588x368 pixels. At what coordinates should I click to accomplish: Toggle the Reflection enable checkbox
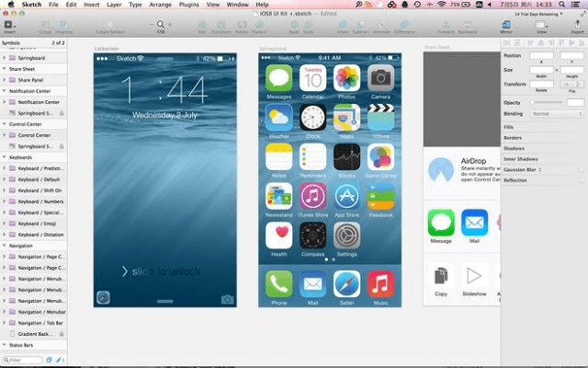coord(582,180)
